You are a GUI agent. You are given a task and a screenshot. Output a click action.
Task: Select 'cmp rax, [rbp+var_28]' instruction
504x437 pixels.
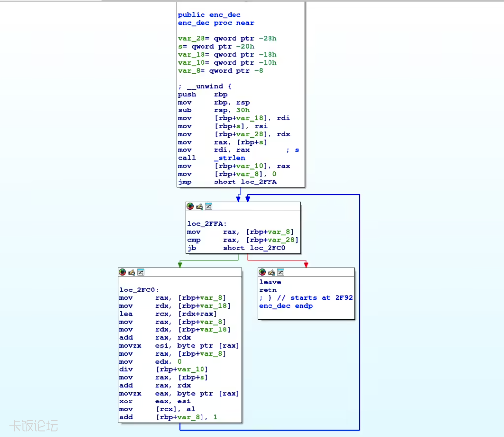click(x=243, y=240)
